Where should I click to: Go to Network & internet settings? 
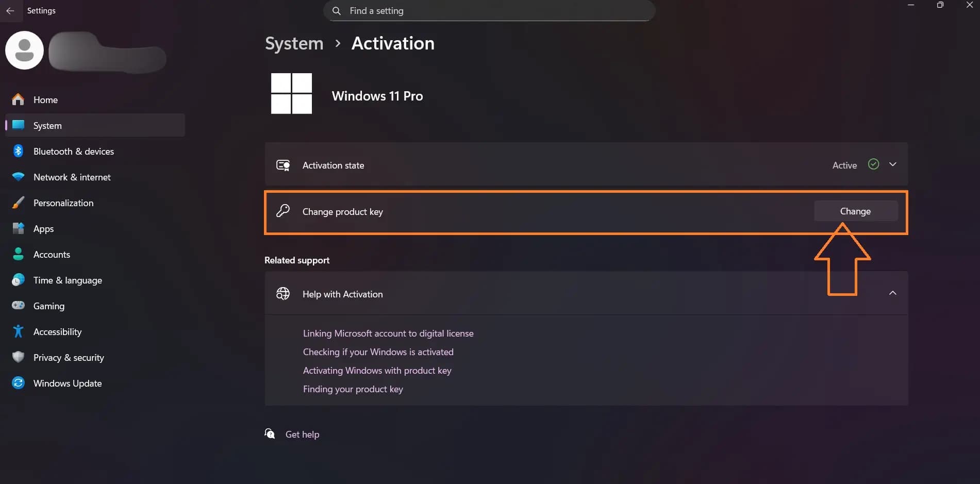click(x=95, y=177)
